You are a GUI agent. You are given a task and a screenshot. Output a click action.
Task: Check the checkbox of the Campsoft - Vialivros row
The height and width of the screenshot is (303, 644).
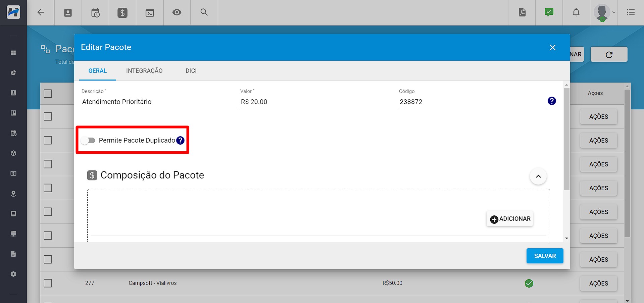click(x=48, y=283)
